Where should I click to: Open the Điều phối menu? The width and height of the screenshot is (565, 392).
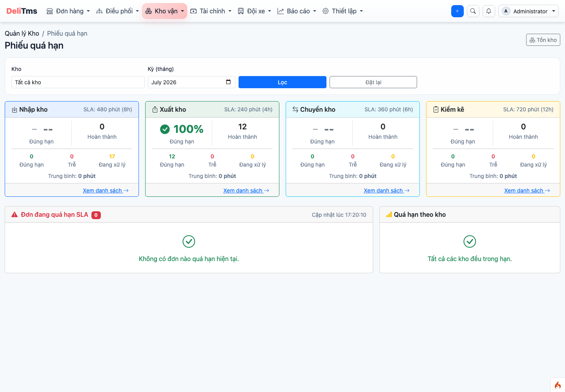117,11
